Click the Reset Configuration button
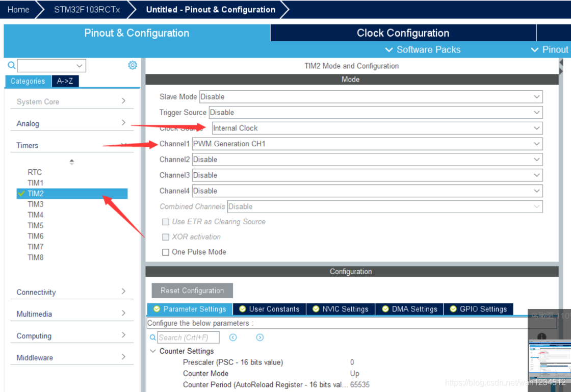 (192, 291)
